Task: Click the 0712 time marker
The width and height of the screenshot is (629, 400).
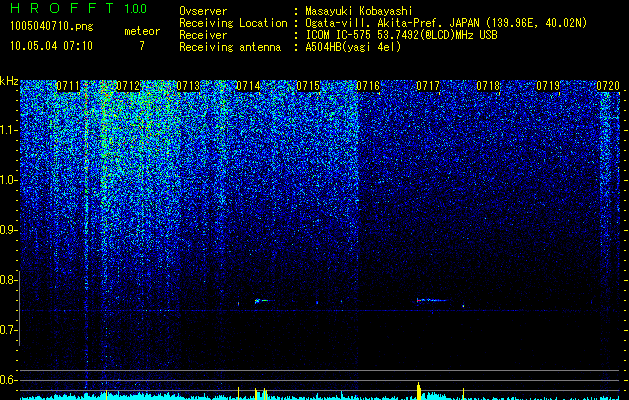Action: (128, 86)
